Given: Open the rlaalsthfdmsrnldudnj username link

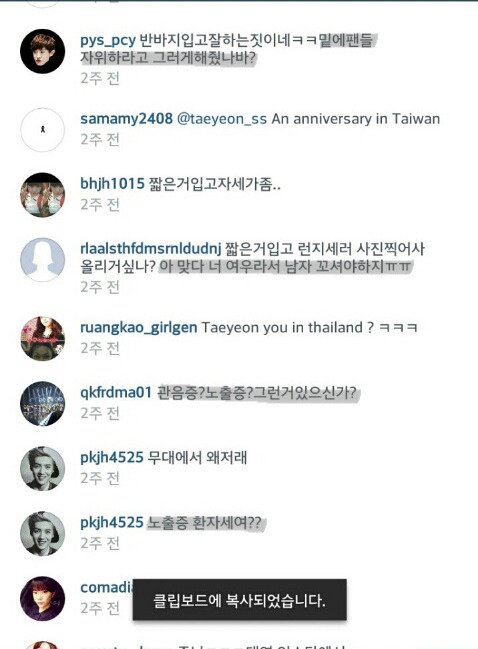Looking at the screenshot, I should click(x=151, y=248).
